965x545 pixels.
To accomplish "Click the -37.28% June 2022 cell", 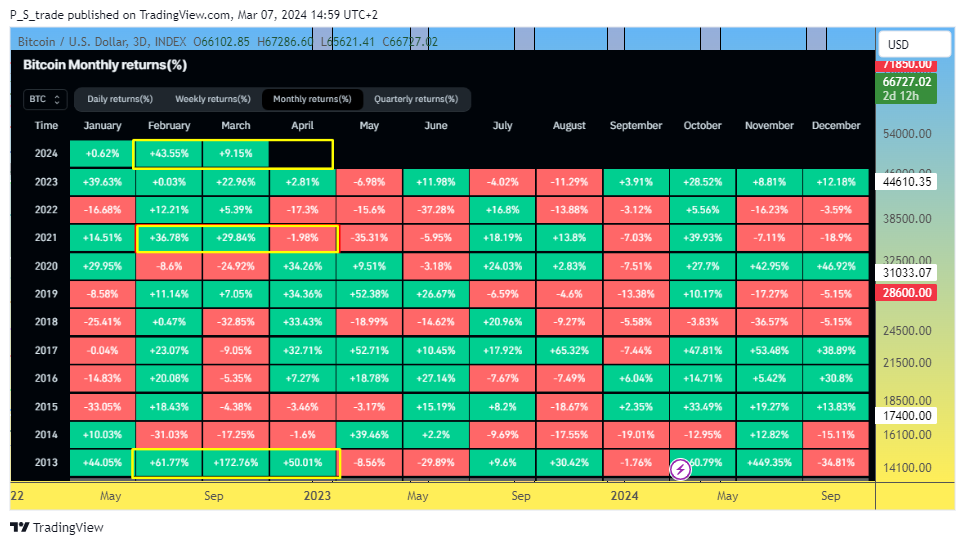I will 436,210.
